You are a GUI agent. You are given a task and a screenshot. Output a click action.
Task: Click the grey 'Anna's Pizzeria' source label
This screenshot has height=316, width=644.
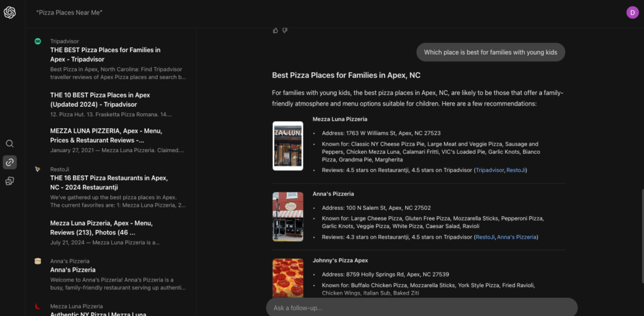click(70, 261)
